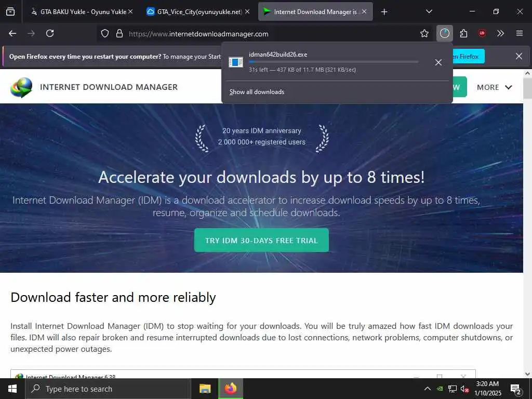View site security padlock info

pos(119,34)
